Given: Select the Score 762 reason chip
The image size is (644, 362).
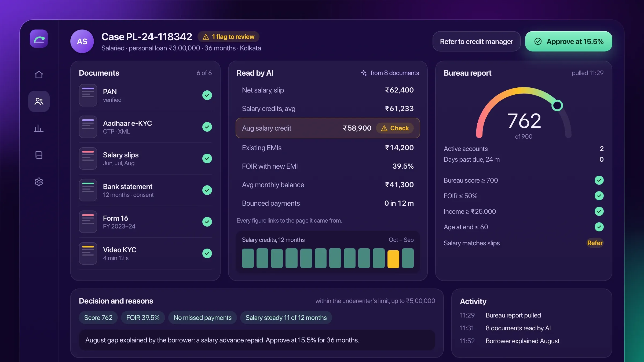Looking at the screenshot, I should click(98, 317).
